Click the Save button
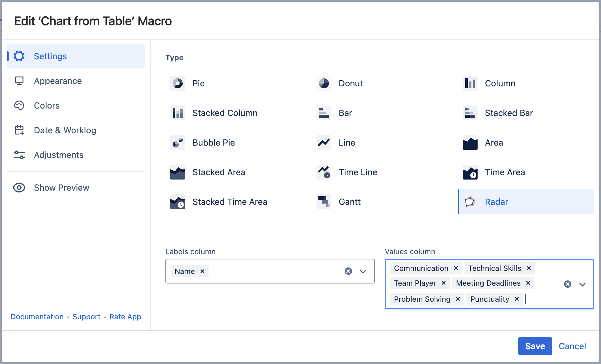 coord(535,346)
